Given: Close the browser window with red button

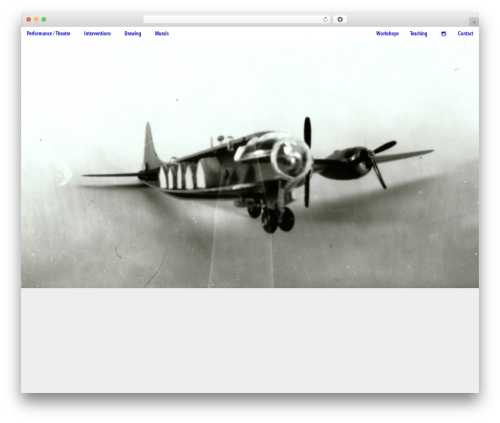Looking at the screenshot, I should pyautogui.click(x=29, y=19).
